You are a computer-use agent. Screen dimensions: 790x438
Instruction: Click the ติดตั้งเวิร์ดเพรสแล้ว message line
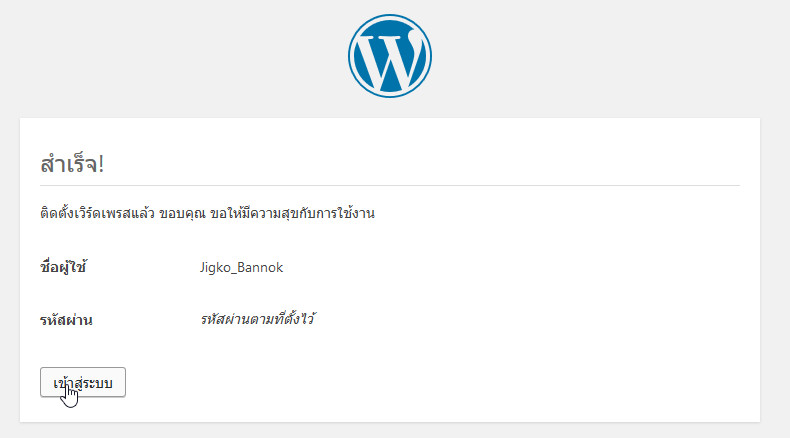pyautogui.click(x=208, y=213)
